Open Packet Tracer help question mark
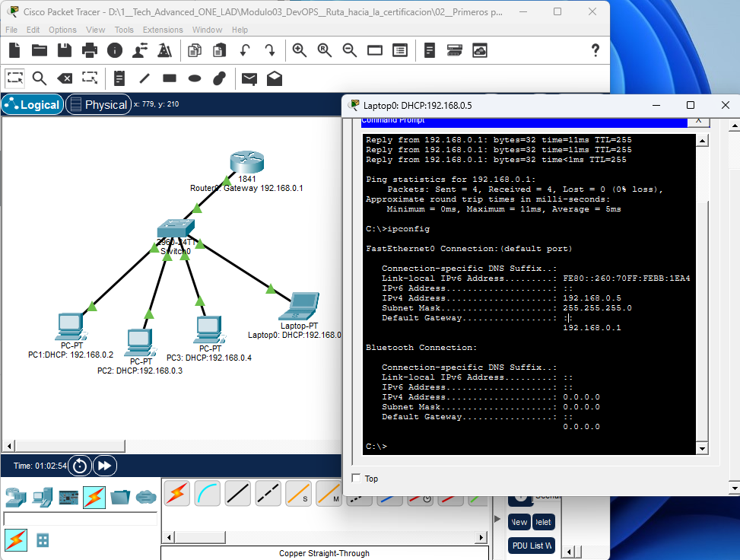740x560 pixels. point(595,50)
